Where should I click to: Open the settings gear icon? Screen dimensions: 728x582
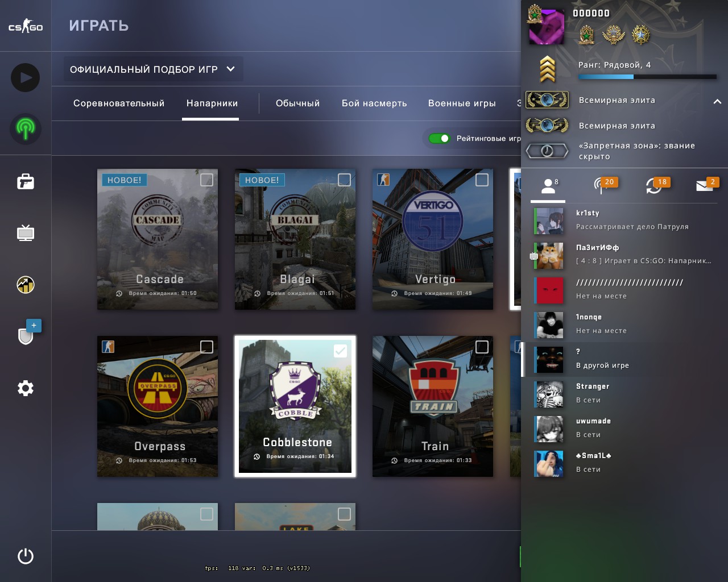click(x=26, y=388)
